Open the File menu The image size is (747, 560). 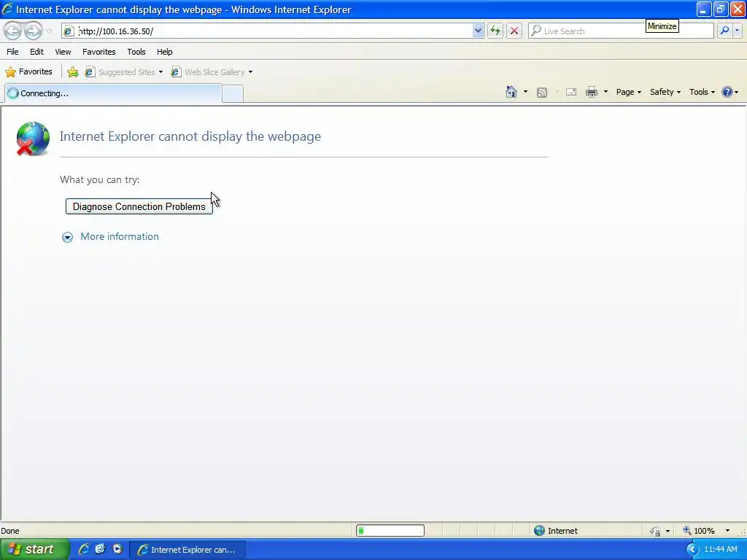(x=13, y=52)
